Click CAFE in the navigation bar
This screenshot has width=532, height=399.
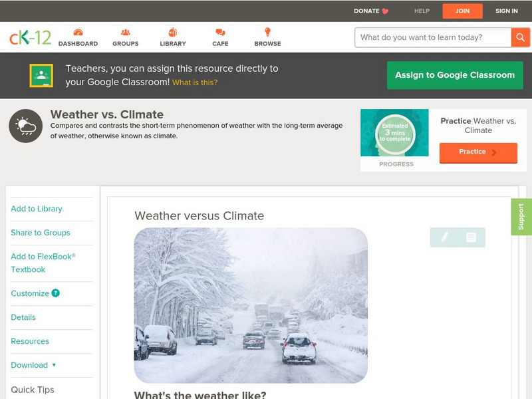click(220, 44)
